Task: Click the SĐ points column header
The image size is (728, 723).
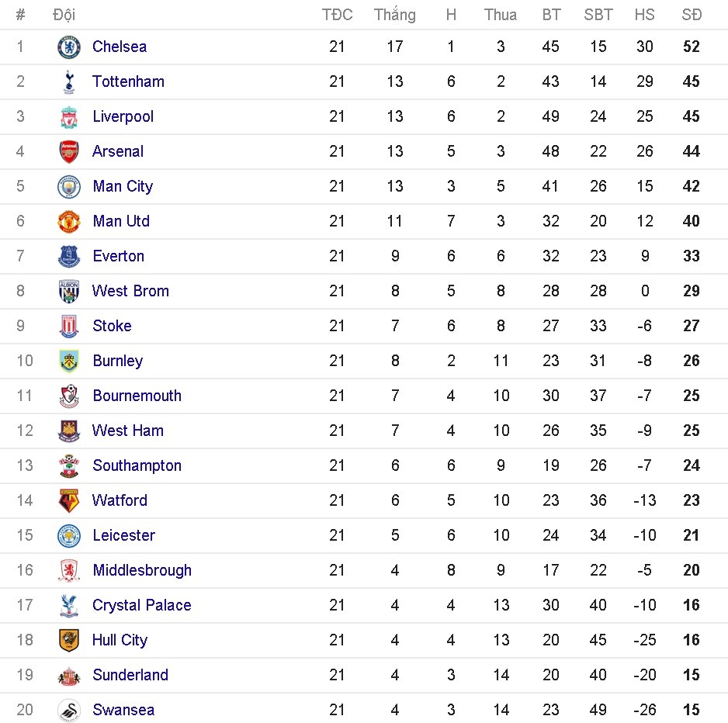Action: (691, 15)
